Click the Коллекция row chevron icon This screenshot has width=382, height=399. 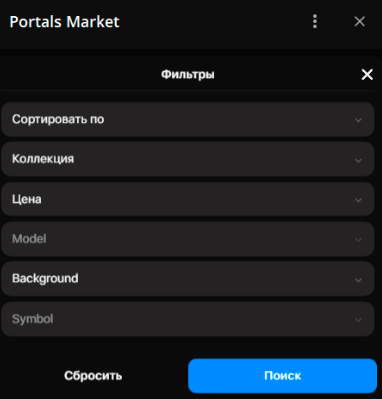pos(358,160)
